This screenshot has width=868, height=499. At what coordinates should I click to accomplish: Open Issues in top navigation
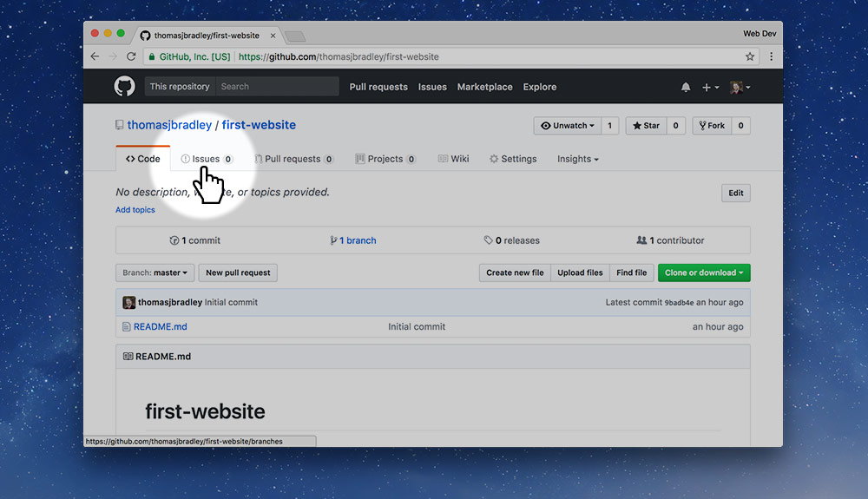pyautogui.click(x=432, y=87)
